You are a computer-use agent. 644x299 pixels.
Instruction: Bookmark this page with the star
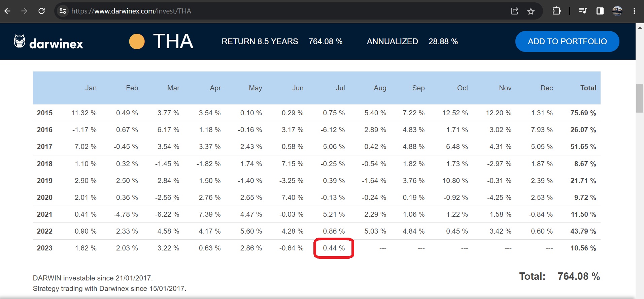[531, 11]
